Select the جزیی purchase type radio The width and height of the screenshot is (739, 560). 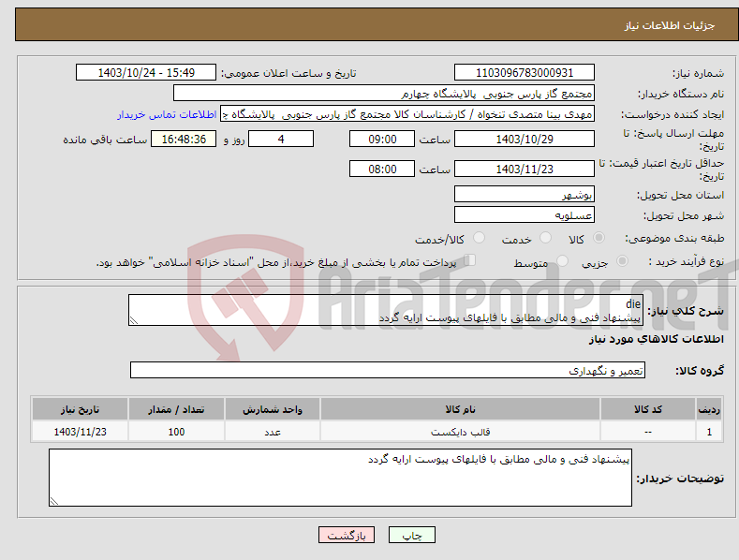pos(622,260)
